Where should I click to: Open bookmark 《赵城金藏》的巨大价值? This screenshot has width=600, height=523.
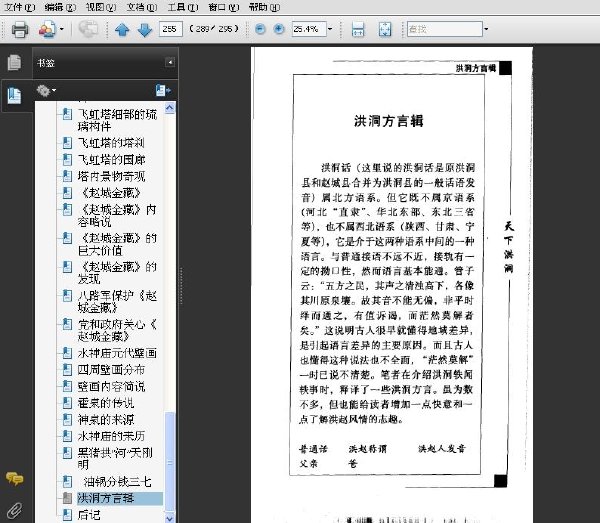coord(117,244)
